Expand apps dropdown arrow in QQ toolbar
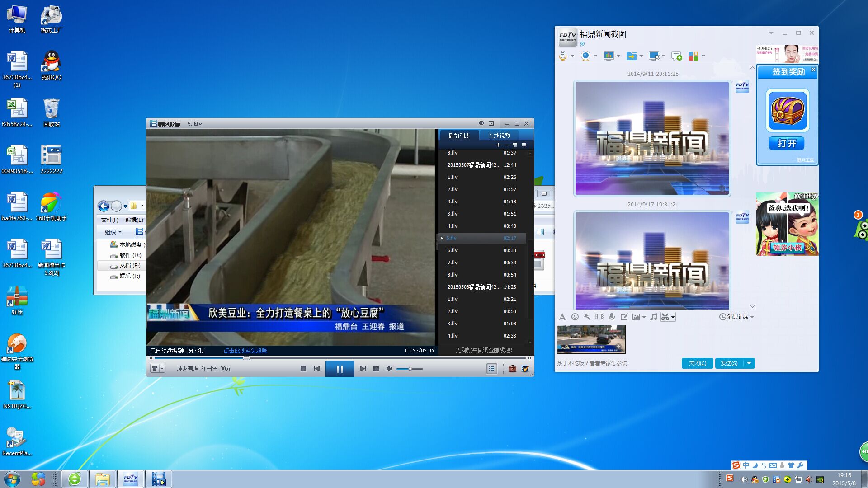Image resolution: width=868 pixels, height=488 pixels. 703,56
